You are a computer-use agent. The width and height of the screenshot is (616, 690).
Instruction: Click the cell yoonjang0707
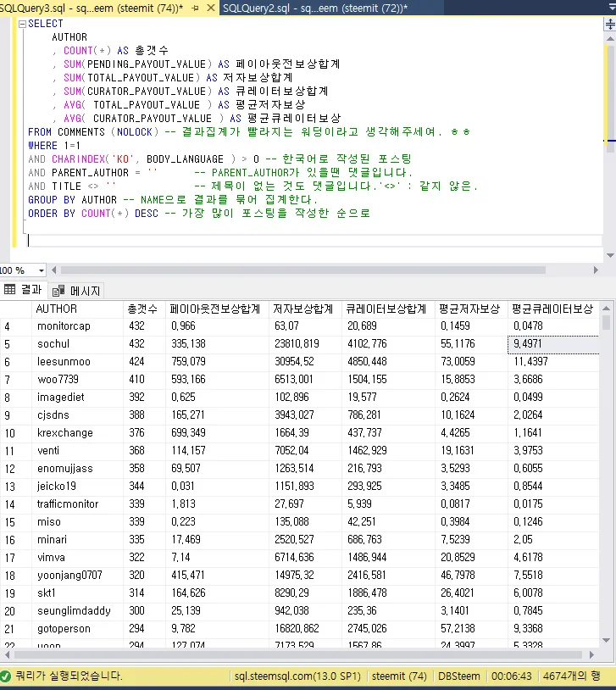pyautogui.click(x=77, y=576)
